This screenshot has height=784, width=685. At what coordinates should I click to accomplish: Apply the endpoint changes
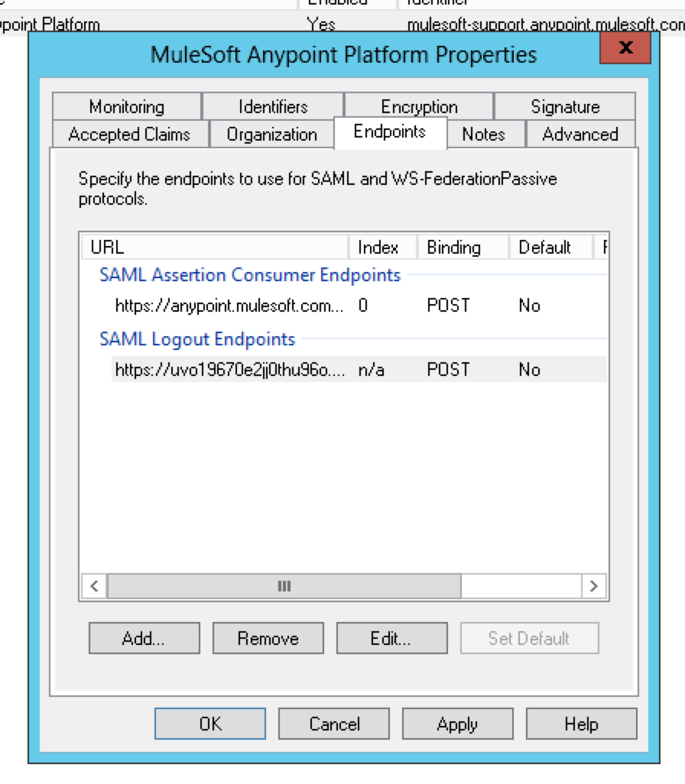point(457,723)
